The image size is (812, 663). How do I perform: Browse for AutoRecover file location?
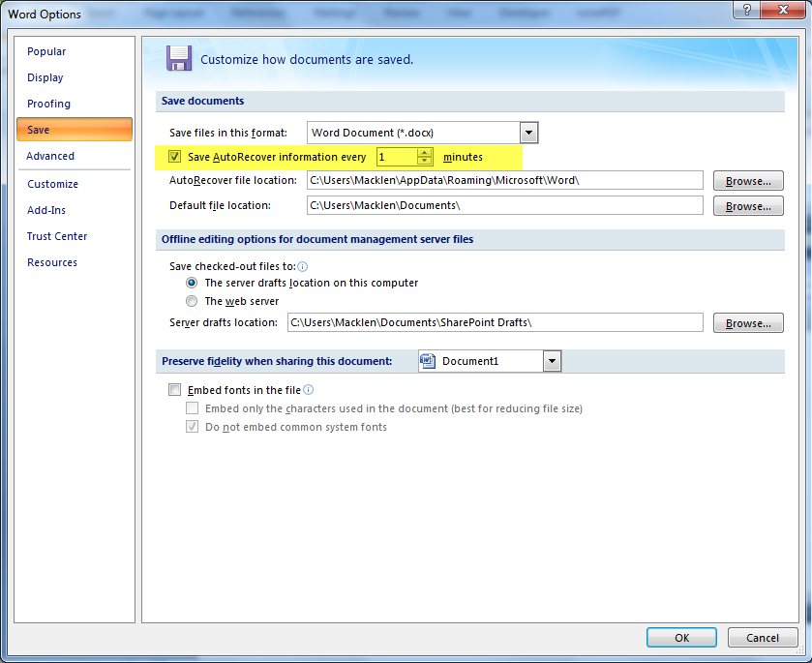(x=748, y=181)
